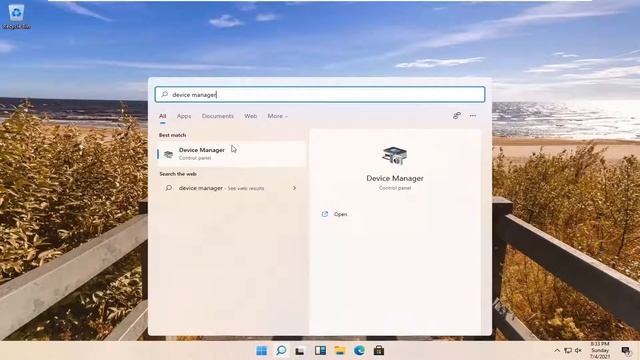Click the search feedback people icon

457,116
